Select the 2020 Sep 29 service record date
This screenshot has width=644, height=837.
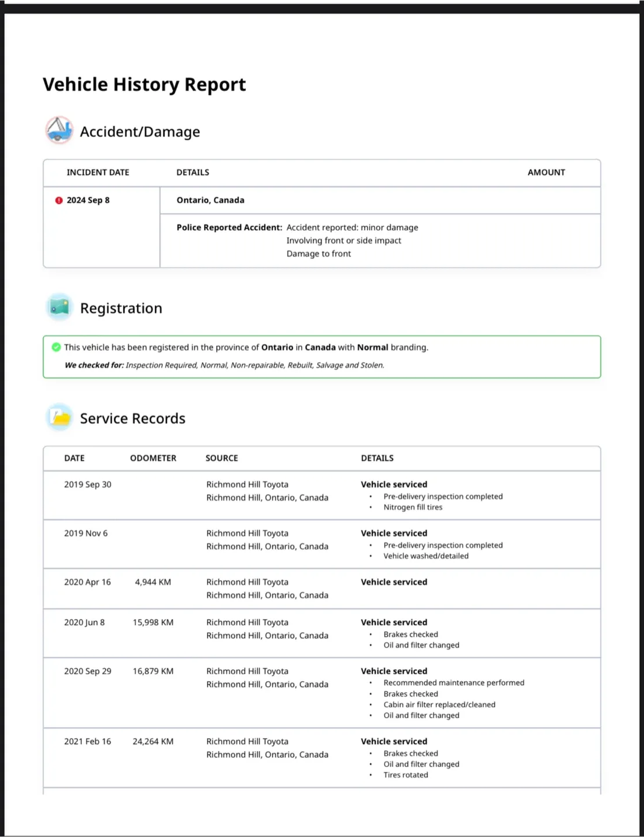pos(88,671)
